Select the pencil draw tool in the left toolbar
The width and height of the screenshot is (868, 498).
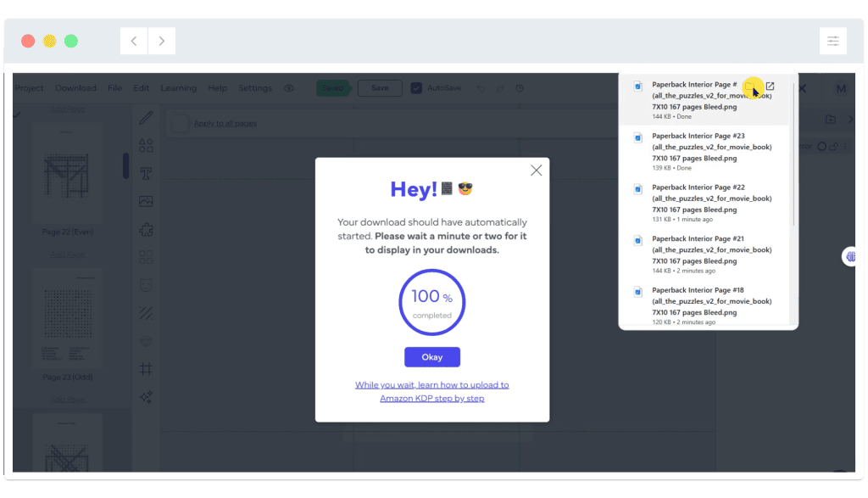[x=146, y=117]
